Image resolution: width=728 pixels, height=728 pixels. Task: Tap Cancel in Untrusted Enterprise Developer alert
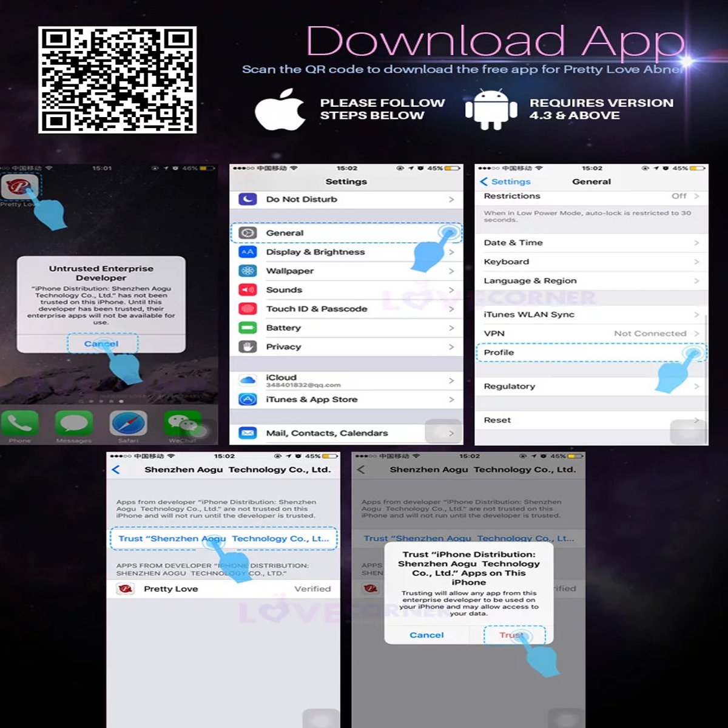(101, 343)
